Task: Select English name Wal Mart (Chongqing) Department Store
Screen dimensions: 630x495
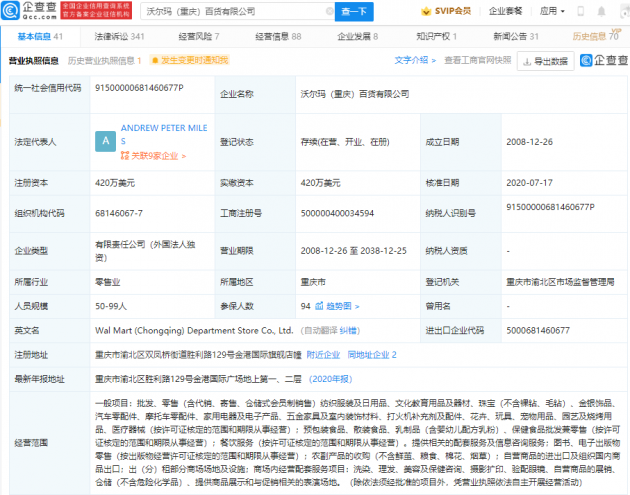Action: point(194,331)
